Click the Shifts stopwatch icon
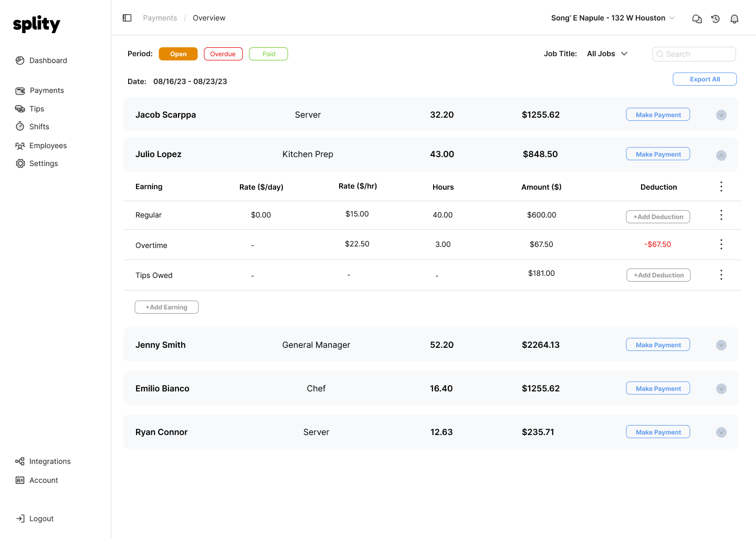This screenshot has width=756, height=538. click(x=20, y=126)
